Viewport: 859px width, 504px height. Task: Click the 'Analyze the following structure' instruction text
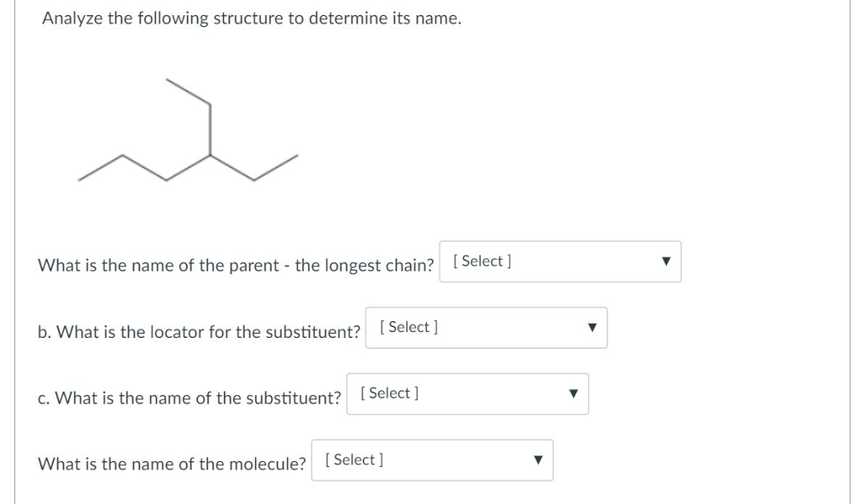click(252, 18)
